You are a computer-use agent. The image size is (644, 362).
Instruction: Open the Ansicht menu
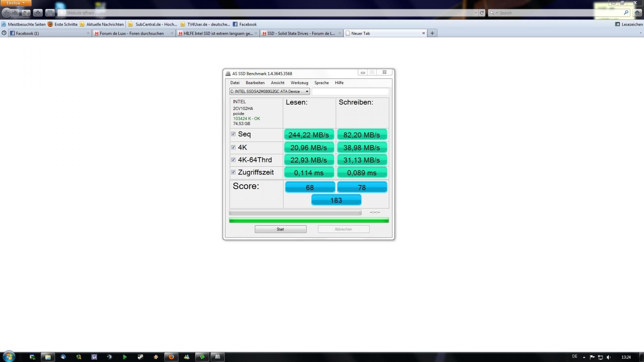click(278, 83)
